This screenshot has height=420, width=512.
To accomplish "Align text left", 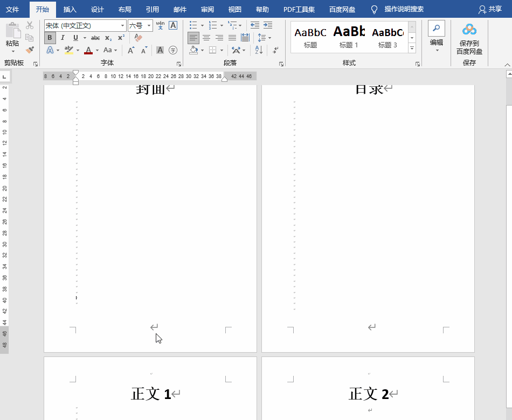I will [x=193, y=38].
